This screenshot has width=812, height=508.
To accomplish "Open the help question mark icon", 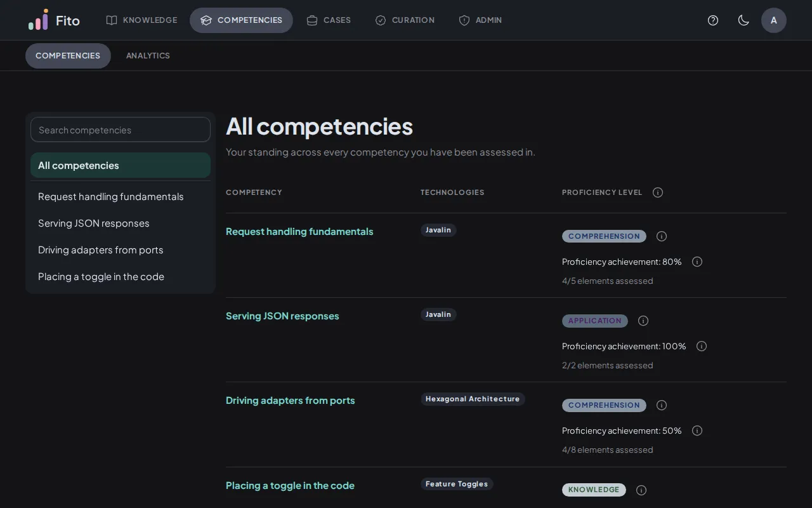I will tap(713, 20).
